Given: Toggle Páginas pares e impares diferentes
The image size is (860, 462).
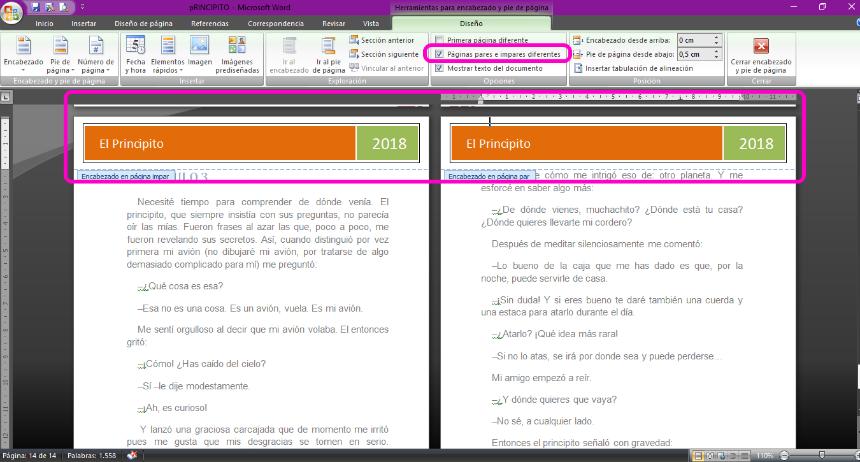Looking at the screenshot, I should pos(440,54).
